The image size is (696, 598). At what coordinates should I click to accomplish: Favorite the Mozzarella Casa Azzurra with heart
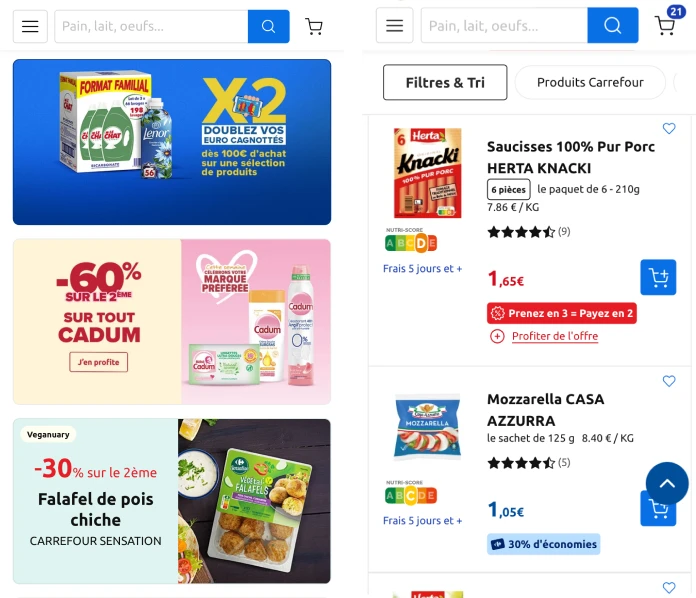click(668, 381)
